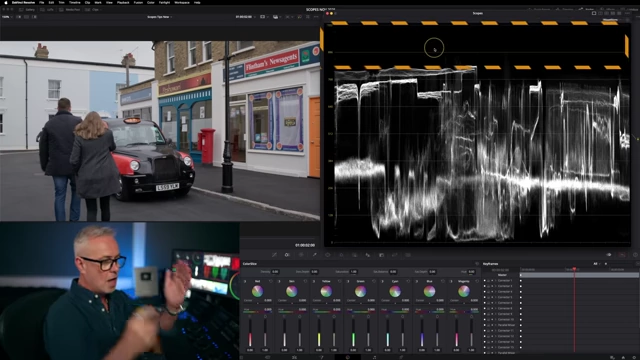Open the viewer timecode options dropdown
Screen dimensions: 640x360
coord(255,17)
